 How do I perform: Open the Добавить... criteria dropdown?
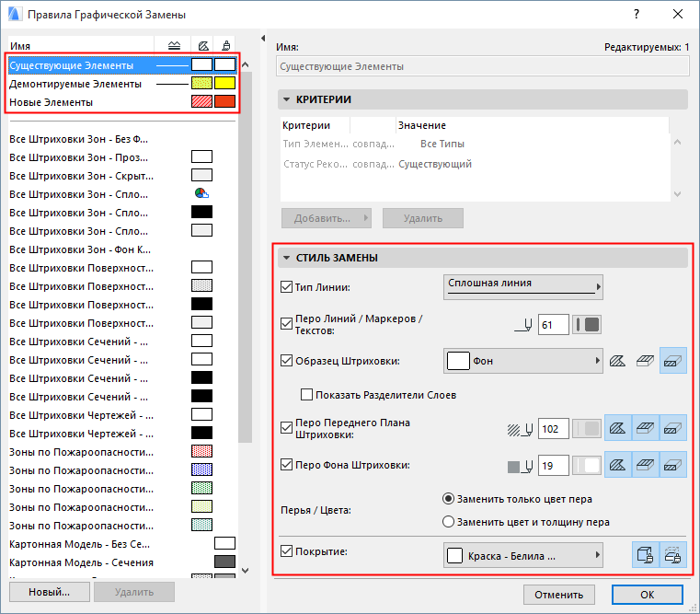[x=327, y=218]
